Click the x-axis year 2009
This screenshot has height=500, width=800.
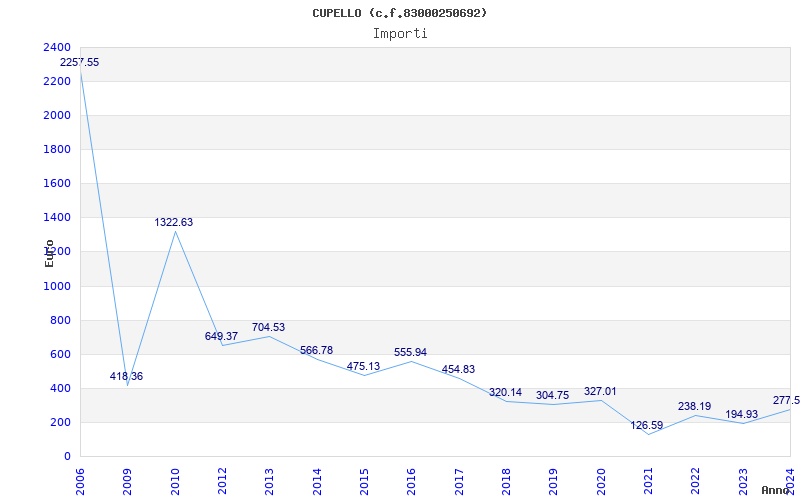(x=128, y=482)
